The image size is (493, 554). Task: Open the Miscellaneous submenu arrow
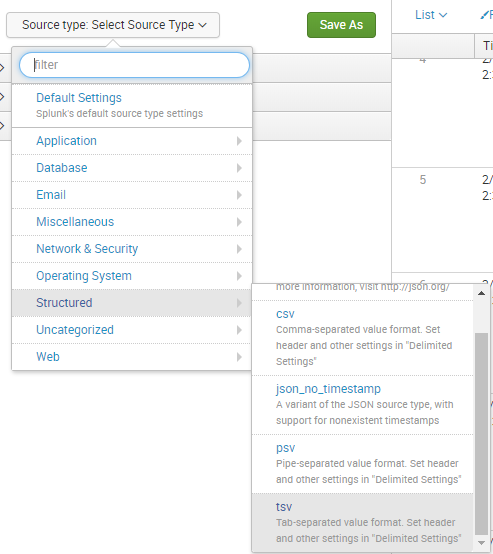[x=239, y=222]
